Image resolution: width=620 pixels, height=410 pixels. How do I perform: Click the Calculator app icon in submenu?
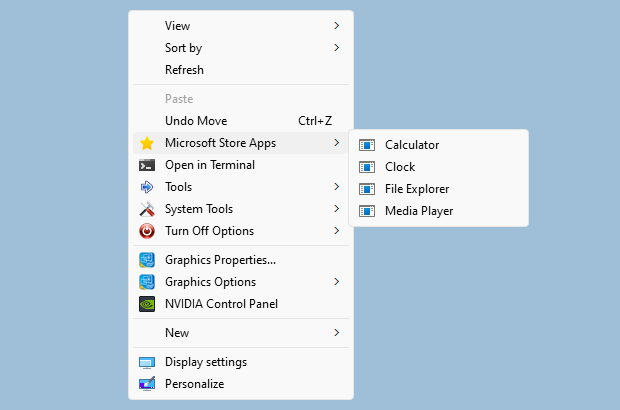click(x=367, y=145)
